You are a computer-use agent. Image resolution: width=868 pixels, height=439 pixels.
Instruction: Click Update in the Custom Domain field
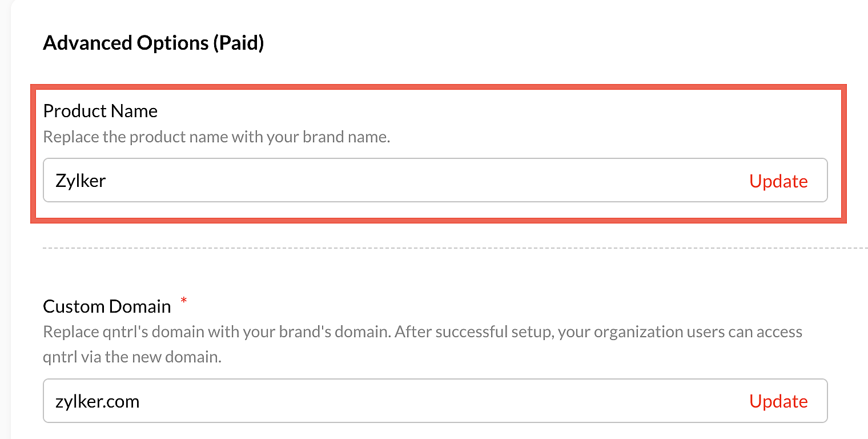(778, 401)
